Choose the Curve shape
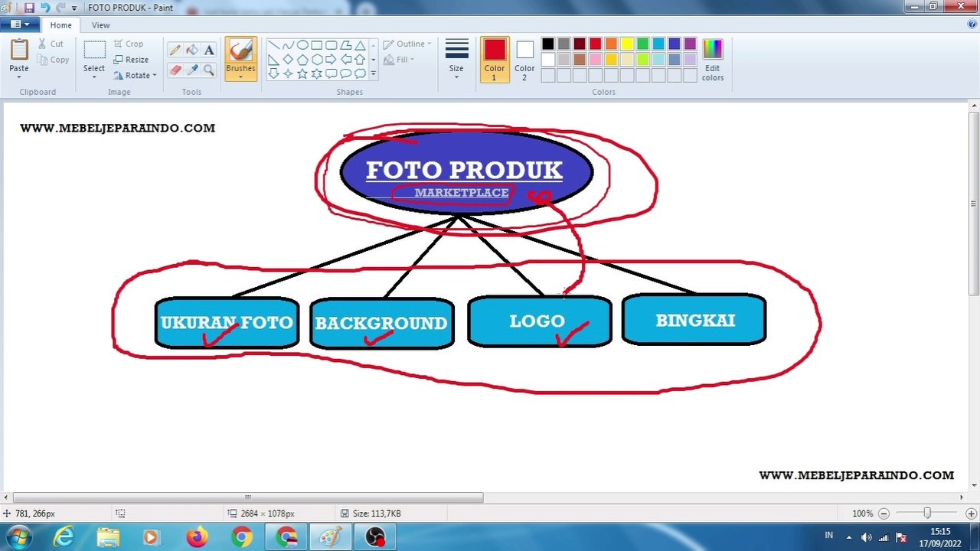 (288, 45)
